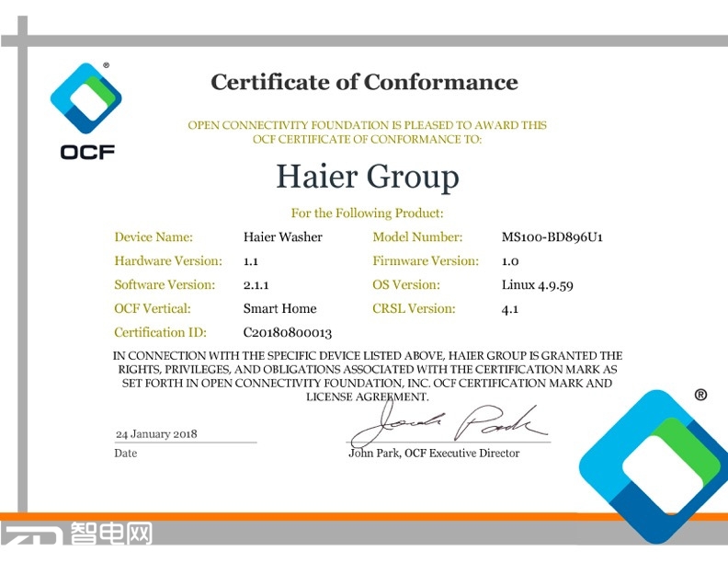The height and width of the screenshot is (563, 728).
Task: Click the "Software Version:" label
Action: click(x=165, y=285)
